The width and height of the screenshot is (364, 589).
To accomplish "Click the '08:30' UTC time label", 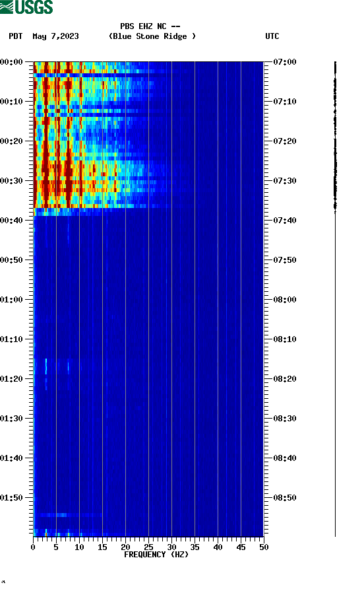I will click(284, 419).
